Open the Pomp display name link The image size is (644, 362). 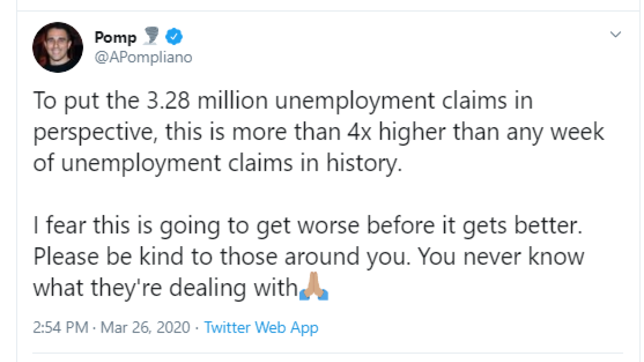tap(116, 37)
